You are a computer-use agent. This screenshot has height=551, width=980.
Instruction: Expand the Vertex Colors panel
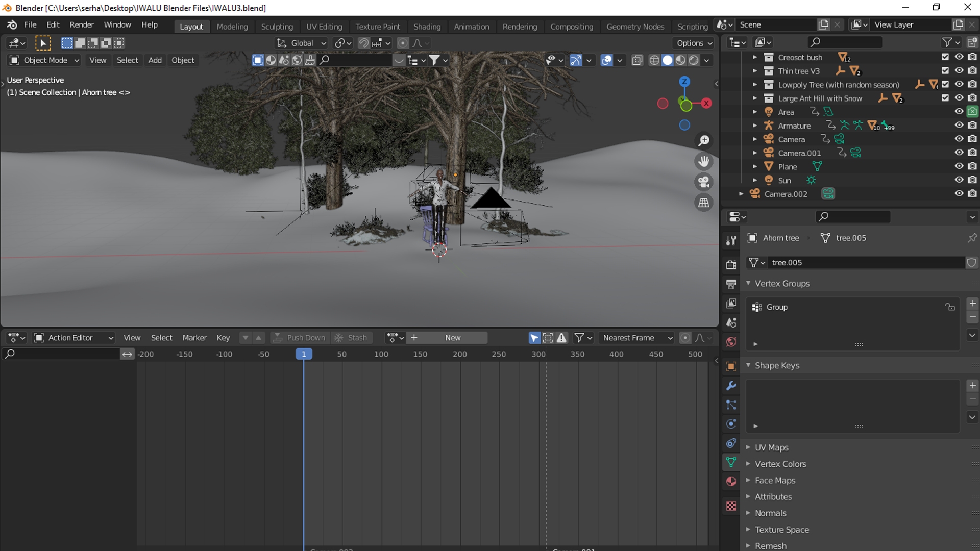point(748,464)
